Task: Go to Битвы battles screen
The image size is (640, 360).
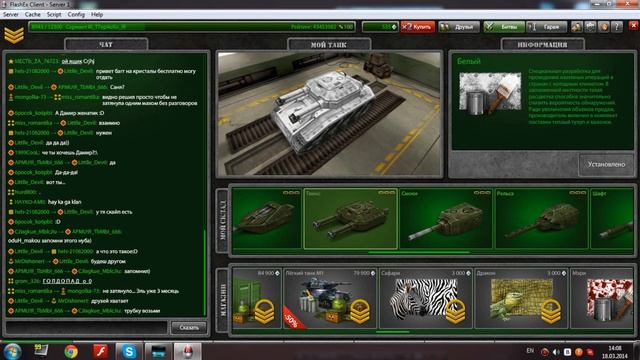Action: coord(504,27)
